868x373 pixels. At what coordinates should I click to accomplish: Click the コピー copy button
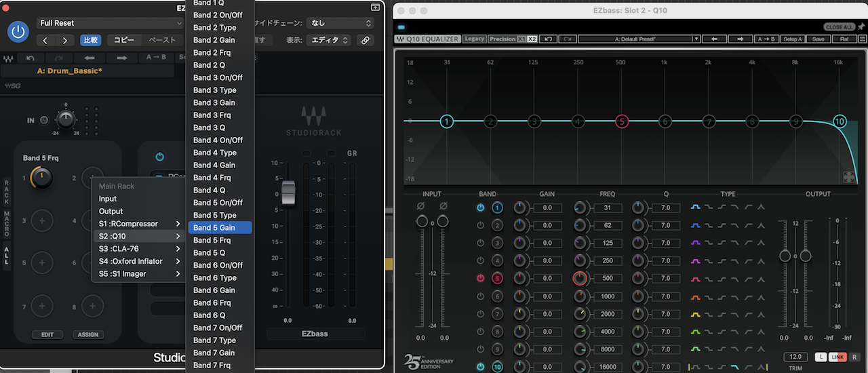point(124,40)
